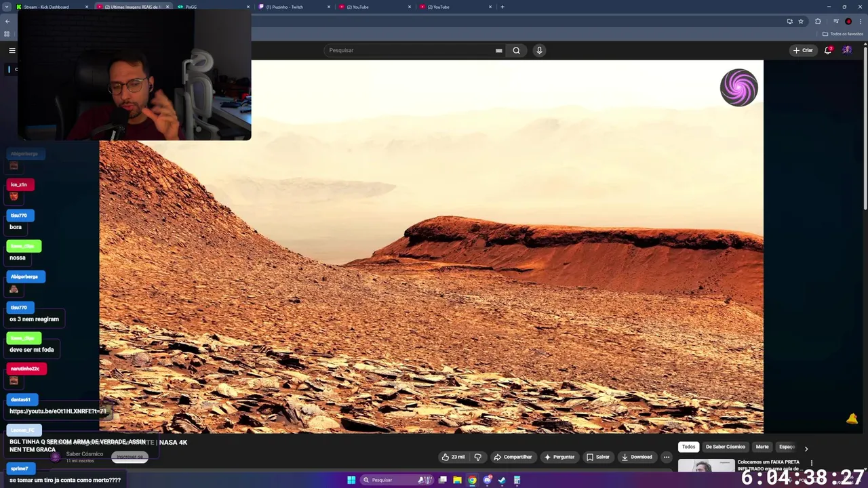Install app icon in address bar
Image resolution: width=868 pixels, height=488 pixels.
[789, 21]
